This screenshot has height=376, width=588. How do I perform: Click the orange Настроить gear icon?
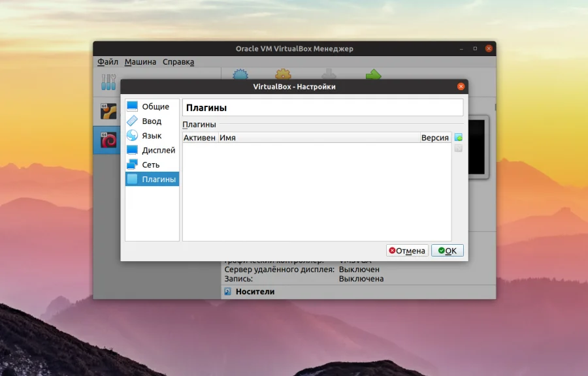pos(284,75)
